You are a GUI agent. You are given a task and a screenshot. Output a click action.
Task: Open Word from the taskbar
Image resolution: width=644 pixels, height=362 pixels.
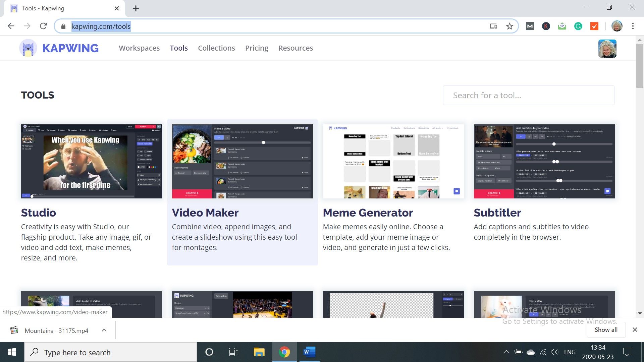tap(309, 352)
